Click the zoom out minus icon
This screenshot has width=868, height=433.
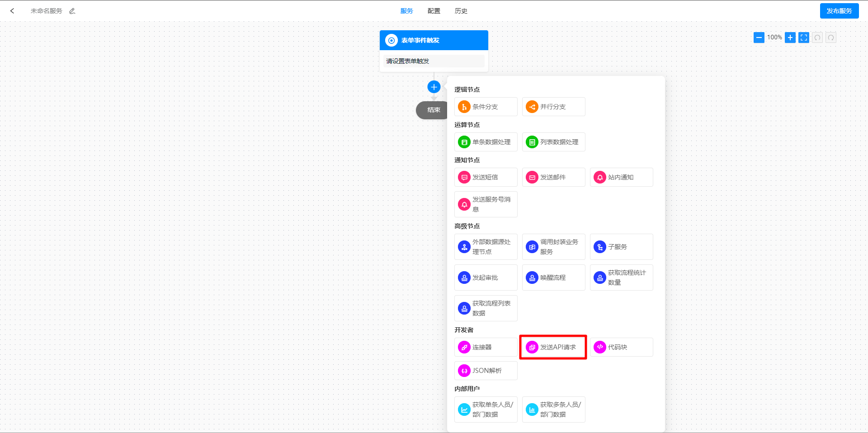tap(759, 38)
